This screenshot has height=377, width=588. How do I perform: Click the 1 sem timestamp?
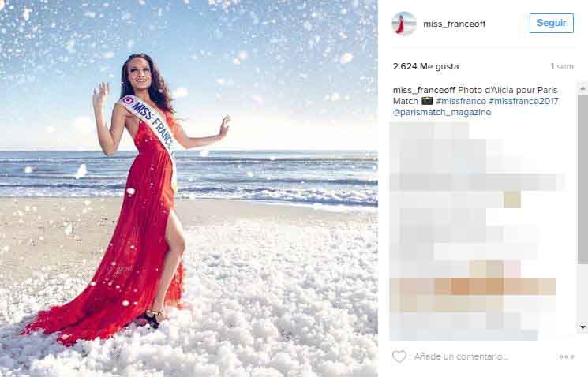(562, 67)
